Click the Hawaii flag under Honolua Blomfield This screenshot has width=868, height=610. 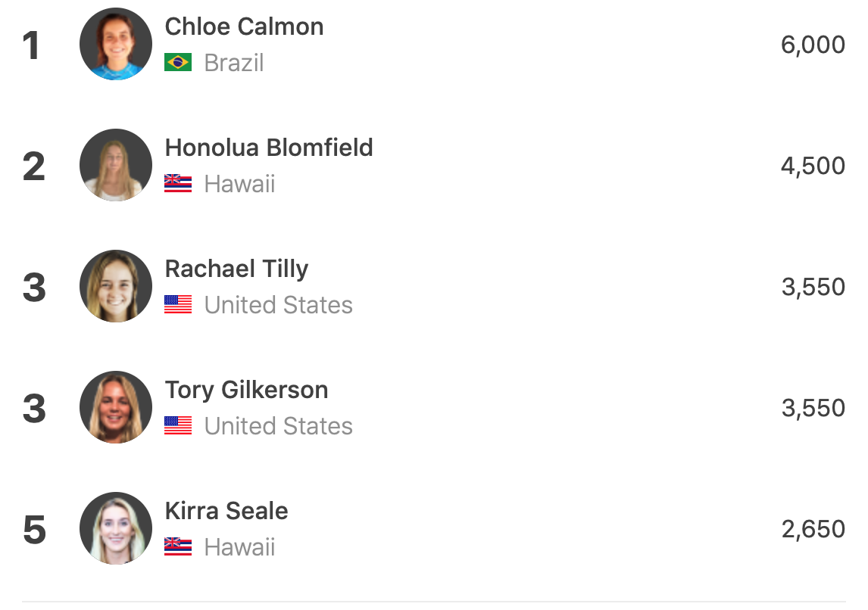click(178, 183)
